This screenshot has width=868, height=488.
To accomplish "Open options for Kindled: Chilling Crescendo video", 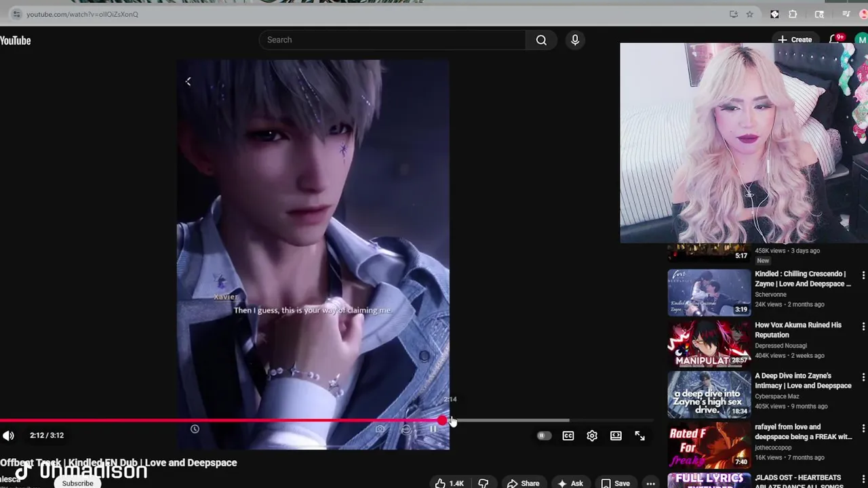I will pyautogui.click(x=863, y=275).
